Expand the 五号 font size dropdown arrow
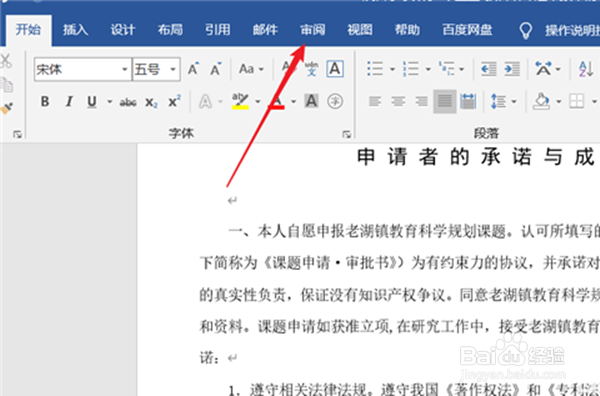 point(173,70)
